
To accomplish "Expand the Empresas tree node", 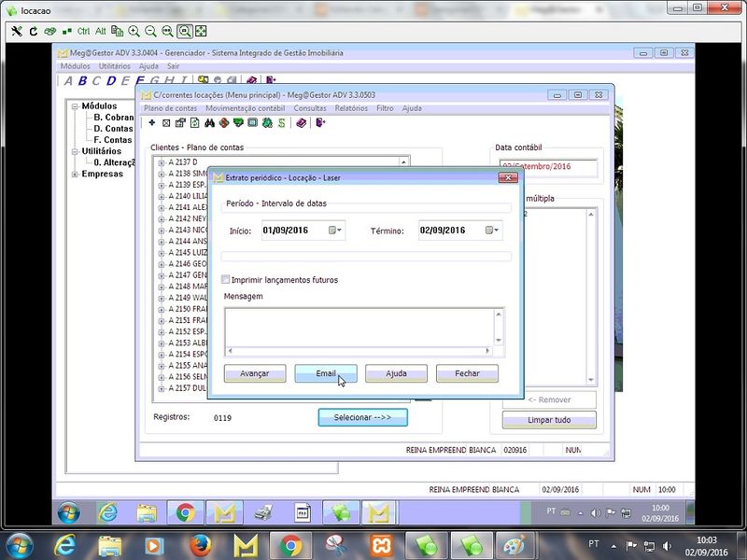I will pos(76,174).
